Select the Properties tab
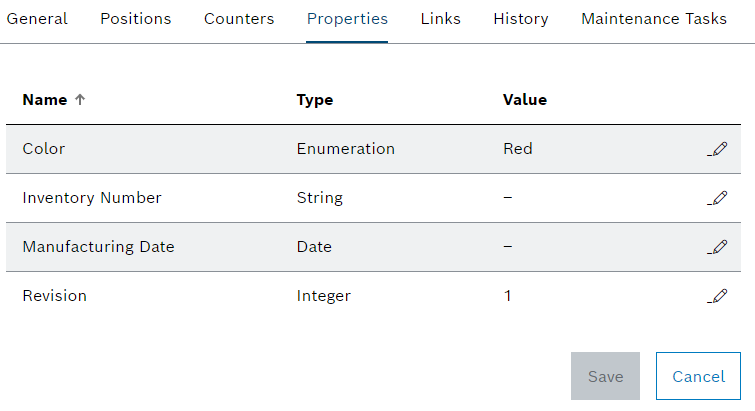 point(347,19)
